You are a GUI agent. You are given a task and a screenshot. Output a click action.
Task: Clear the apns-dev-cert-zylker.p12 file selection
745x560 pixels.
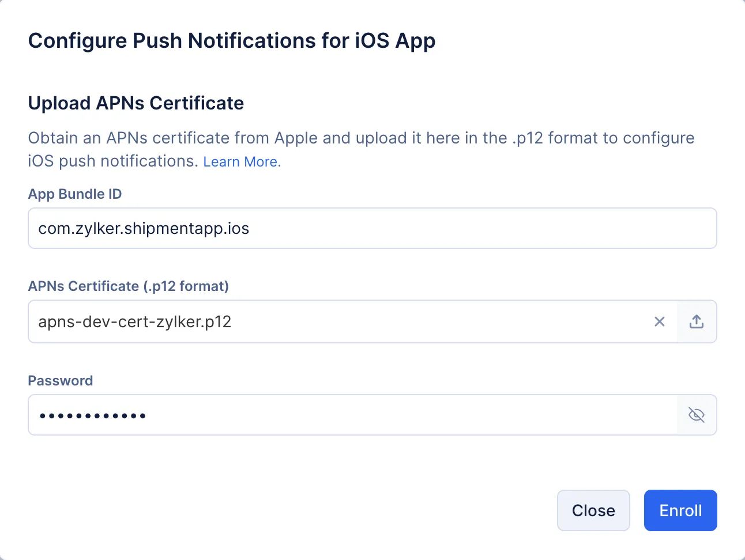[660, 321]
